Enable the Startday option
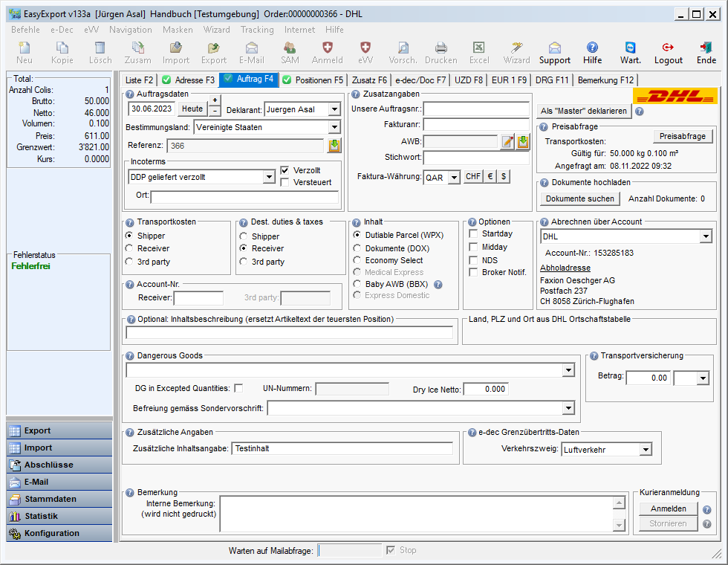Image resolution: width=728 pixels, height=565 pixels. point(475,234)
